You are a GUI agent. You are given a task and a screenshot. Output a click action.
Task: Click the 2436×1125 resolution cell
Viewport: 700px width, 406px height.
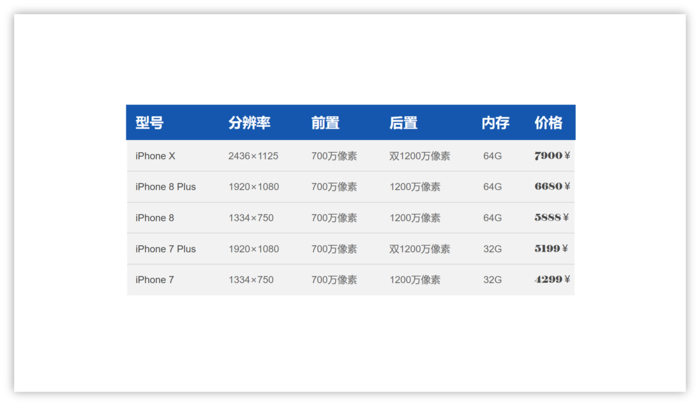253,156
